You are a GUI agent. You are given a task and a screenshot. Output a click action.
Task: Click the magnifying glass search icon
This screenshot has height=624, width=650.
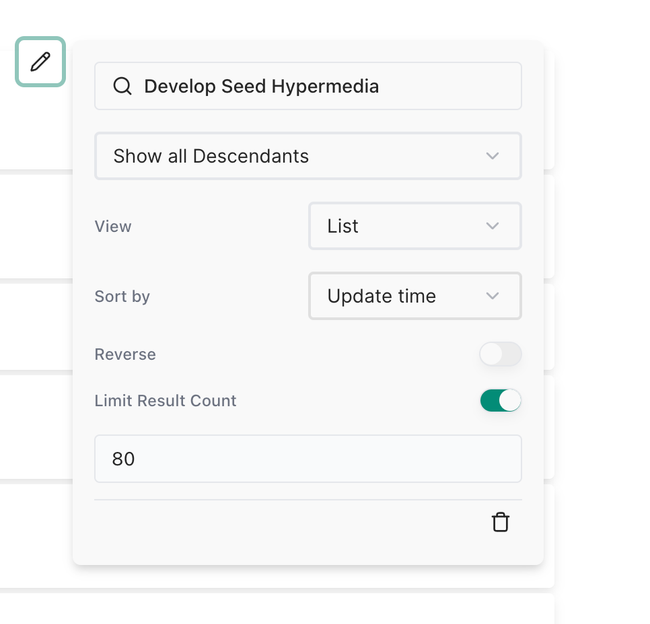click(x=122, y=86)
